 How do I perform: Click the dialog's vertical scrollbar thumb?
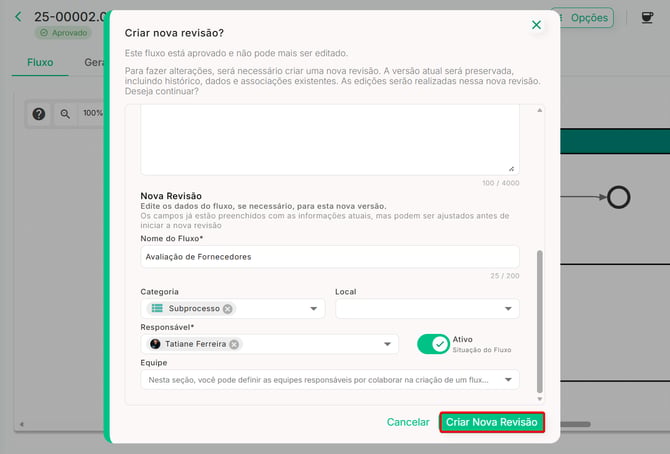pyautogui.click(x=540, y=321)
